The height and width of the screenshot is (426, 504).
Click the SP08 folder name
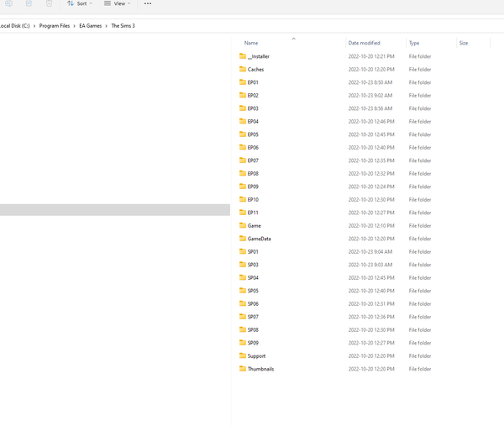point(253,330)
